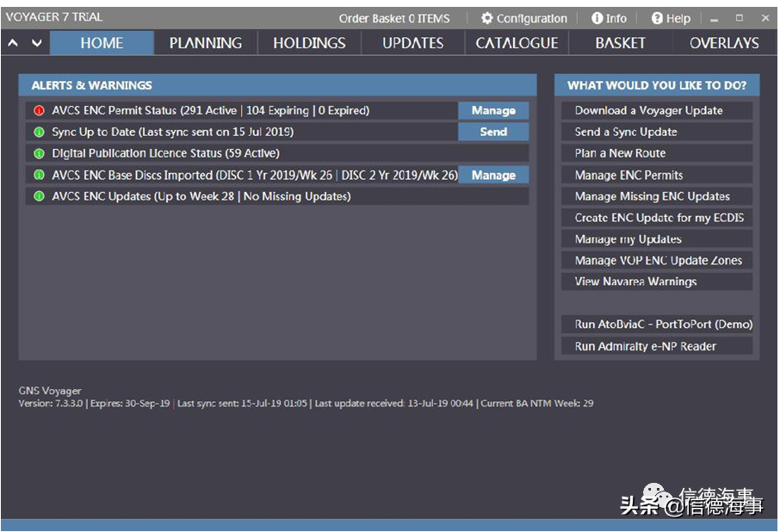This screenshot has height=532, width=780.
Task: Click the down arrow navigation icon
Action: tap(37, 43)
